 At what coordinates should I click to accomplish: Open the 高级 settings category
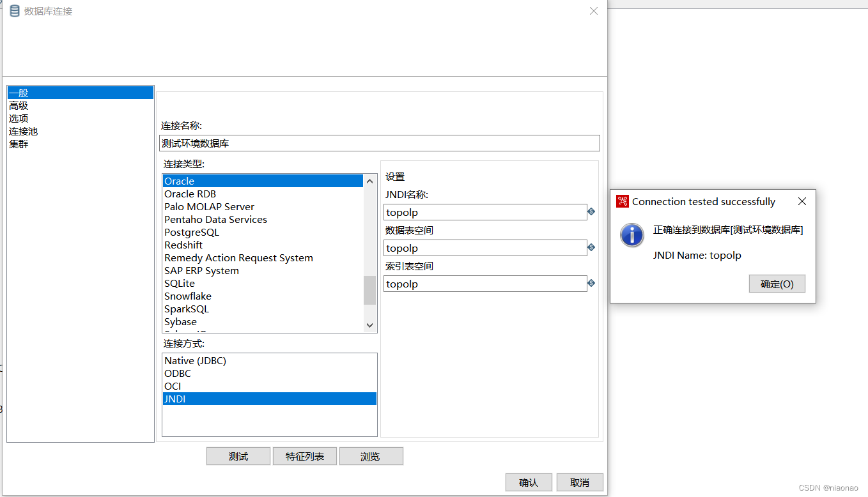click(81, 105)
